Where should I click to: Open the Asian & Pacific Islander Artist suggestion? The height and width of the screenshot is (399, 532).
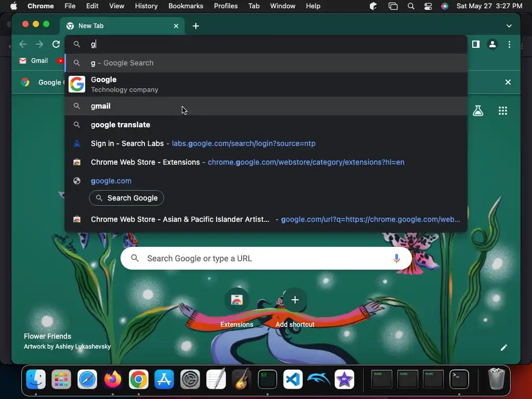click(x=266, y=219)
